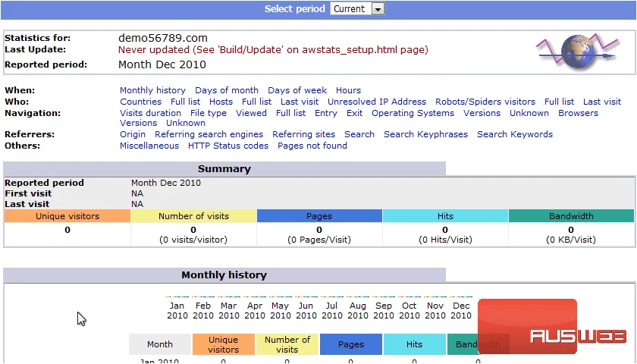Image resolution: width=637 pixels, height=364 pixels.
Task: Go to the Exit pages link
Action: pos(354,113)
